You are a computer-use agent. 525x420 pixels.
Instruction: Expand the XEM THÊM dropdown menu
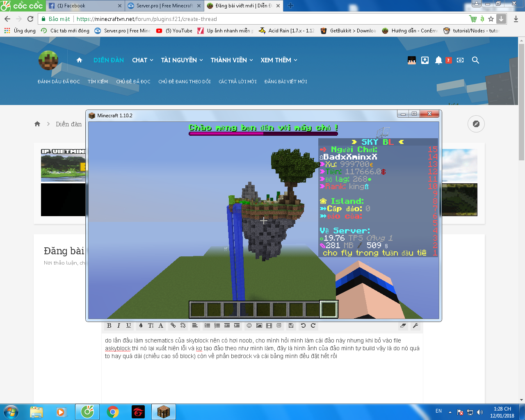(x=279, y=60)
